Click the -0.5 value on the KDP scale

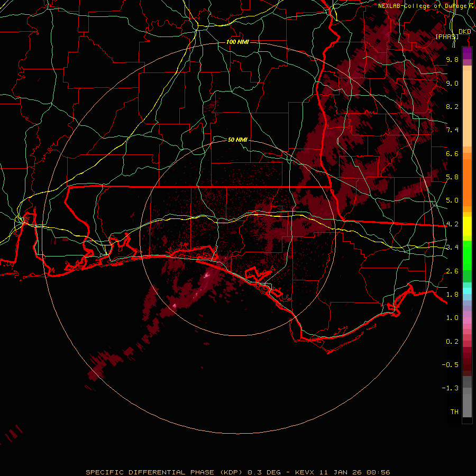point(450,365)
